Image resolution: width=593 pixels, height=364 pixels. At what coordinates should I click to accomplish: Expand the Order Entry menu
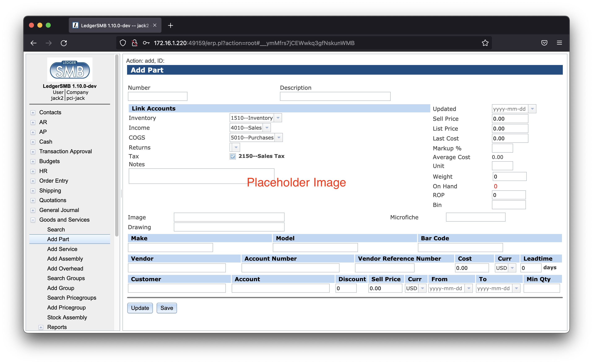33,181
